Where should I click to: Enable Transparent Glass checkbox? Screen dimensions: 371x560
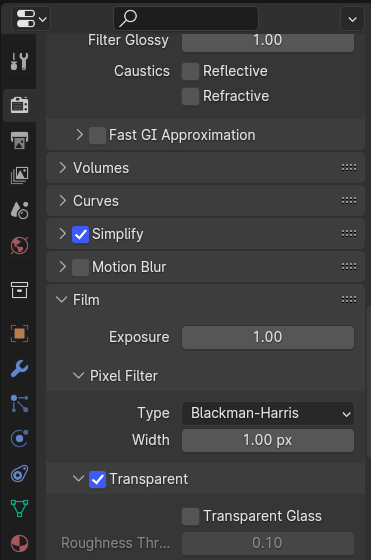click(190, 516)
